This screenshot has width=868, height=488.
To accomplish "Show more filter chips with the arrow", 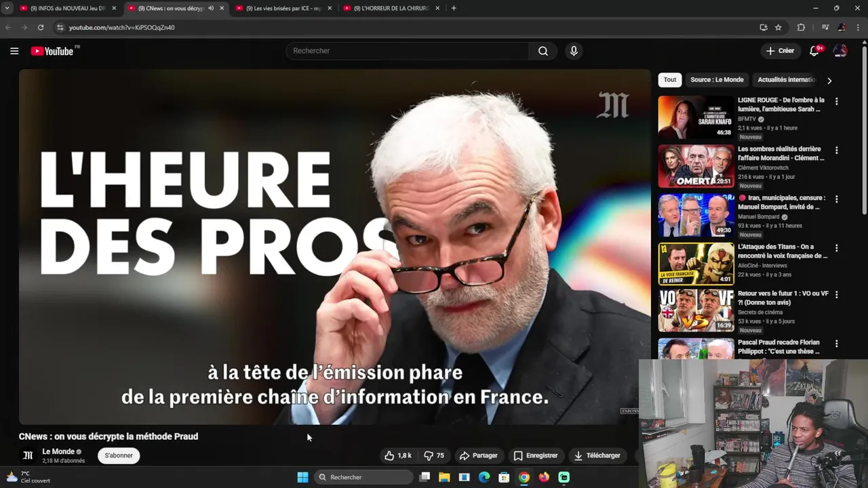I will 829,81.
